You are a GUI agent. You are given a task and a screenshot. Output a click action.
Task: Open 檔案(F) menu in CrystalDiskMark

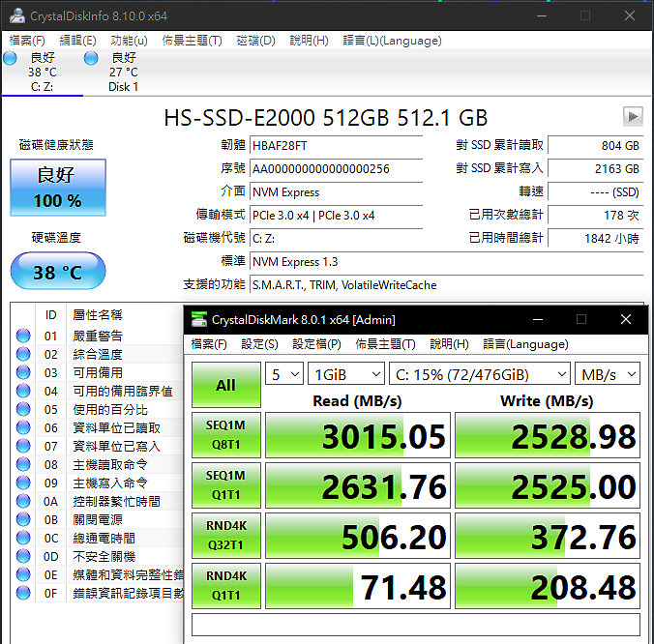[x=209, y=344]
